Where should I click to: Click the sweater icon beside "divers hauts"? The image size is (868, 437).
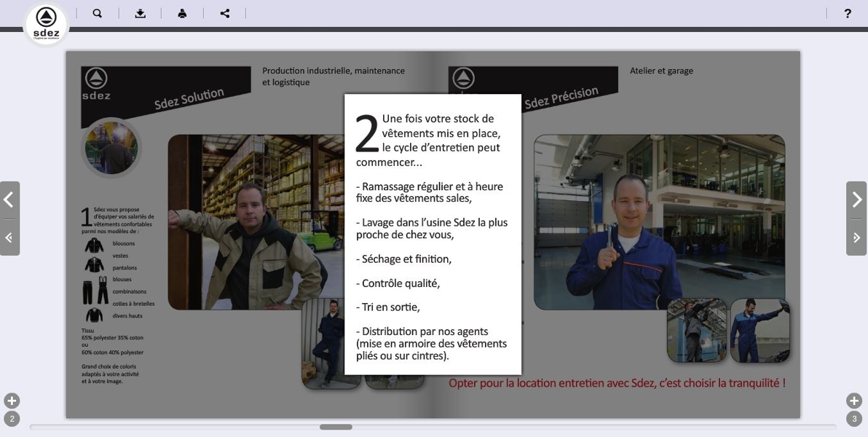[x=94, y=315]
